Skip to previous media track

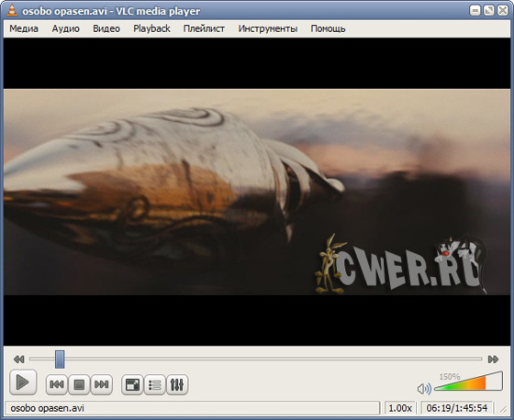click(57, 384)
